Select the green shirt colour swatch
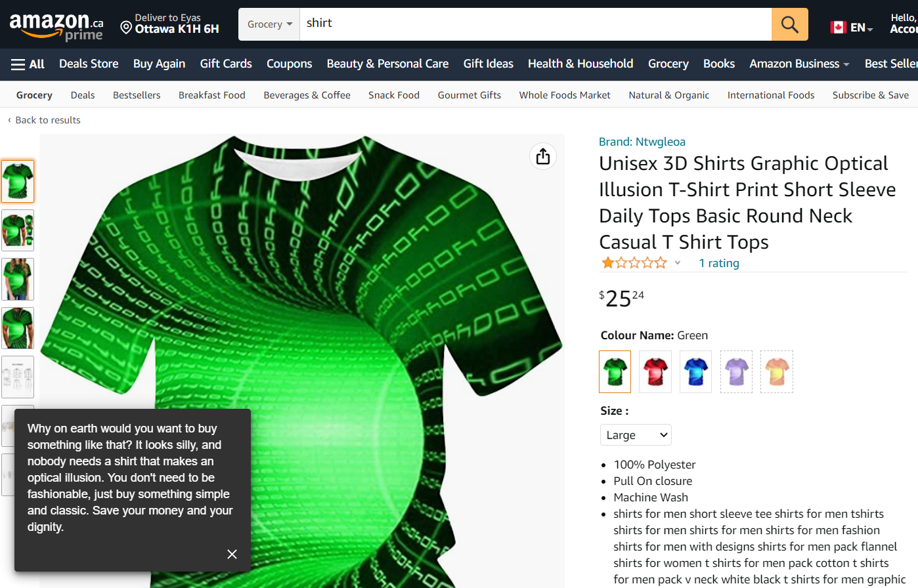Image resolution: width=918 pixels, height=588 pixels. coord(615,371)
